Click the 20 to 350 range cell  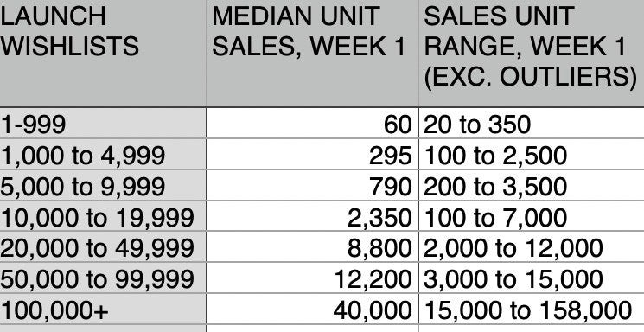[531, 124]
